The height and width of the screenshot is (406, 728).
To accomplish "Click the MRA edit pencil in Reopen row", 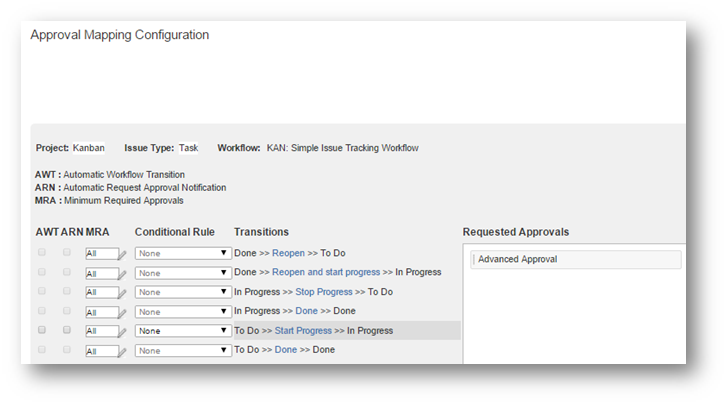I will 123,254.
